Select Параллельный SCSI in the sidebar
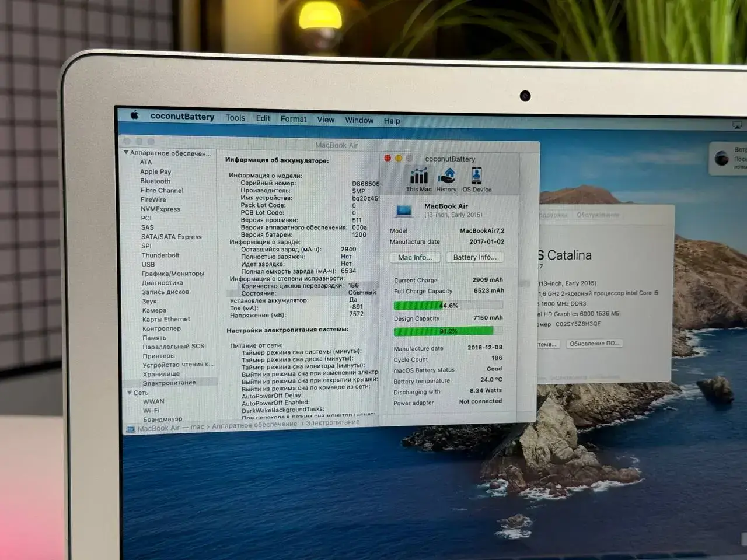The height and width of the screenshot is (560, 747). coord(174,346)
